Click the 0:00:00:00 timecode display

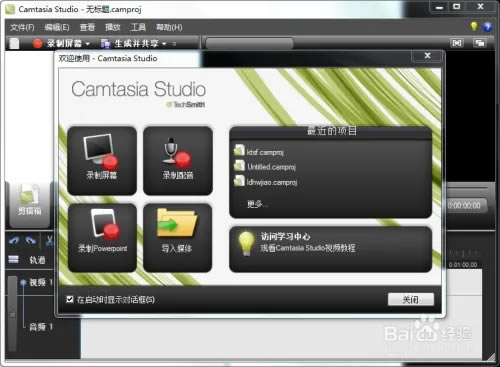pyautogui.click(x=465, y=205)
